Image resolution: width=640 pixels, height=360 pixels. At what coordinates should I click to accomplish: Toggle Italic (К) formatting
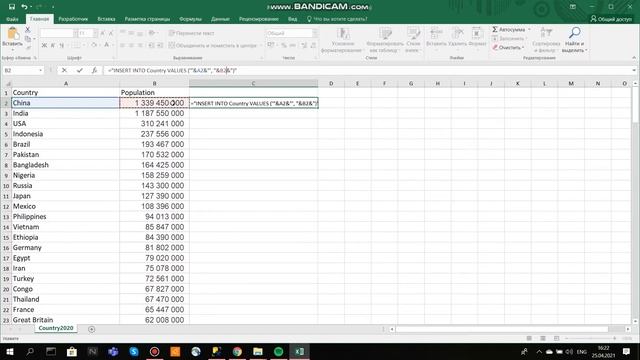tap(53, 45)
